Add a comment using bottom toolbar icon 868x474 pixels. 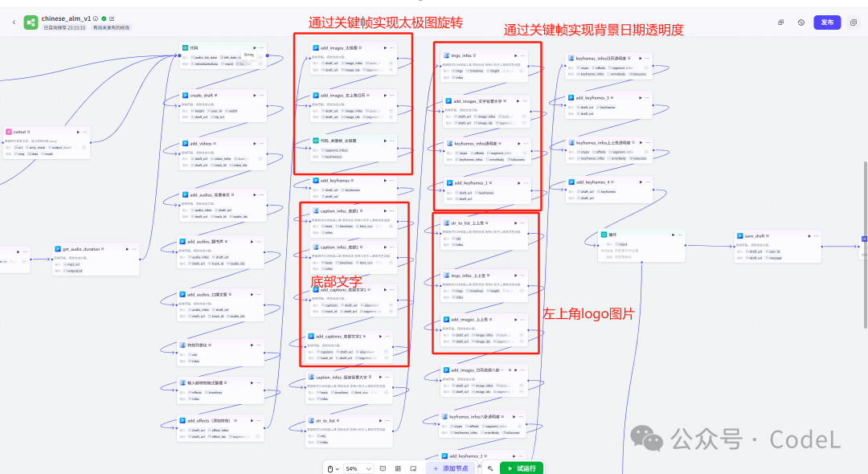(383, 468)
